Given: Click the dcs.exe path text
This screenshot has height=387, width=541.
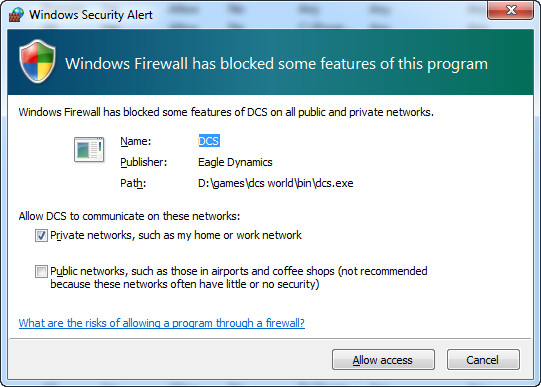Looking at the screenshot, I should (x=276, y=183).
